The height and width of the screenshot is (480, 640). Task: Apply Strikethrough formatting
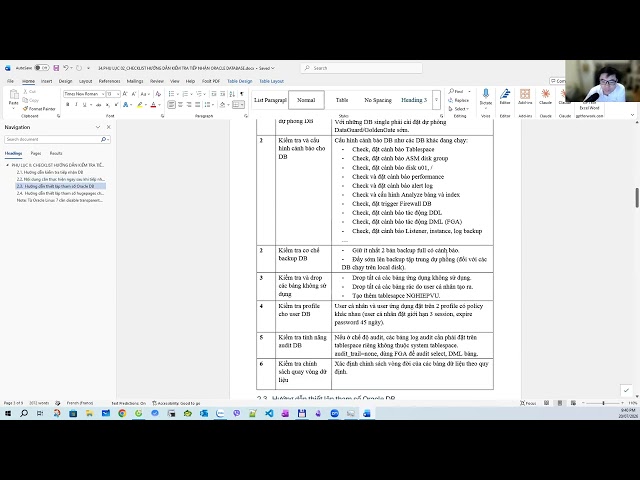98,105
